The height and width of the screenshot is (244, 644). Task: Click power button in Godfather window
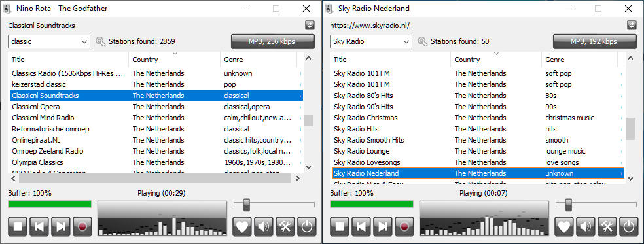pyautogui.click(x=306, y=226)
